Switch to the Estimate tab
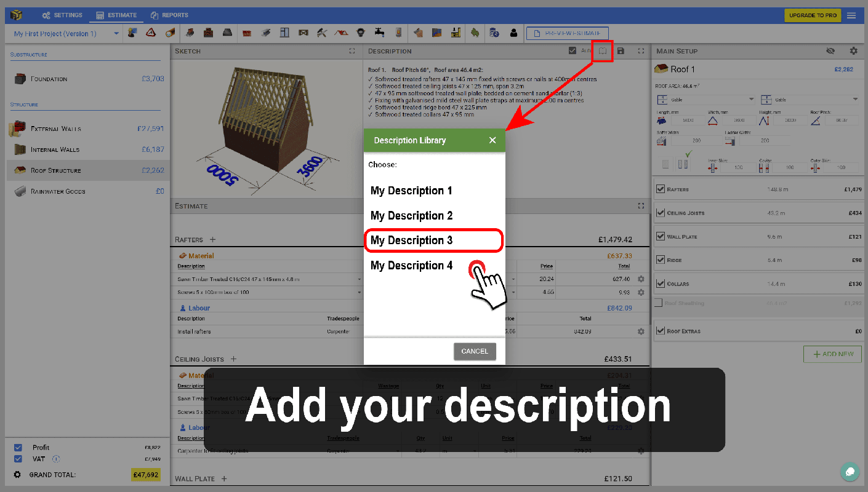868x492 pixels. (x=117, y=15)
